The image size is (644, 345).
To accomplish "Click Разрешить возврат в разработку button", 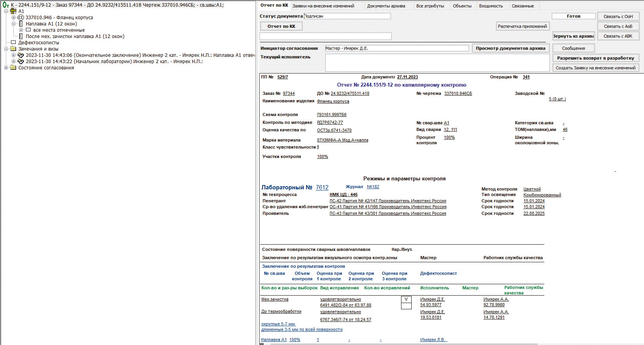I will click(x=595, y=58).
